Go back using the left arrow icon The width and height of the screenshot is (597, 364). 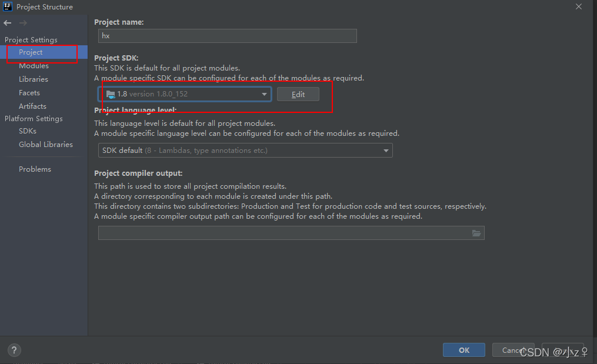(7, 23)
